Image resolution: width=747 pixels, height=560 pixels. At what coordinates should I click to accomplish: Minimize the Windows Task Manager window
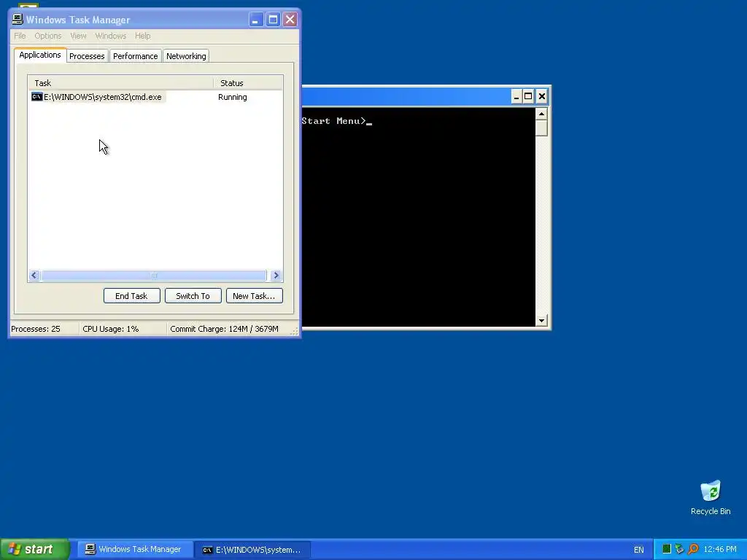pos(256,20)
